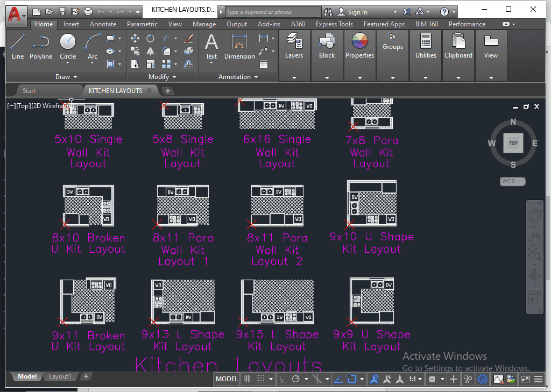Open annotation scale 1:1 dropdown

pos(415,379)
